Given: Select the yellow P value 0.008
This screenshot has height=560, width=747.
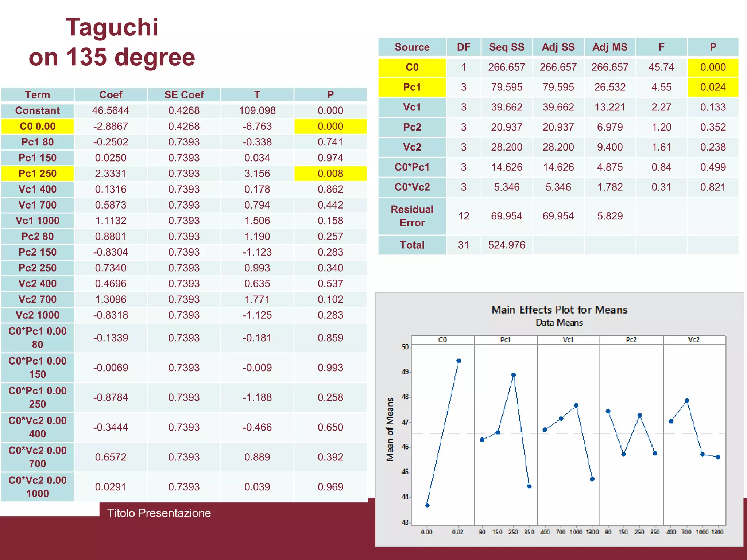Looking at the screenshot, I should [330, 174].
